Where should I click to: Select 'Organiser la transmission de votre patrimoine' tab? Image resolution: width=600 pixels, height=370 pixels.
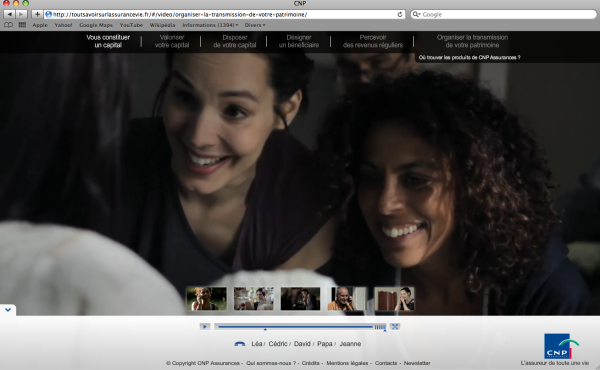point(472,41)
